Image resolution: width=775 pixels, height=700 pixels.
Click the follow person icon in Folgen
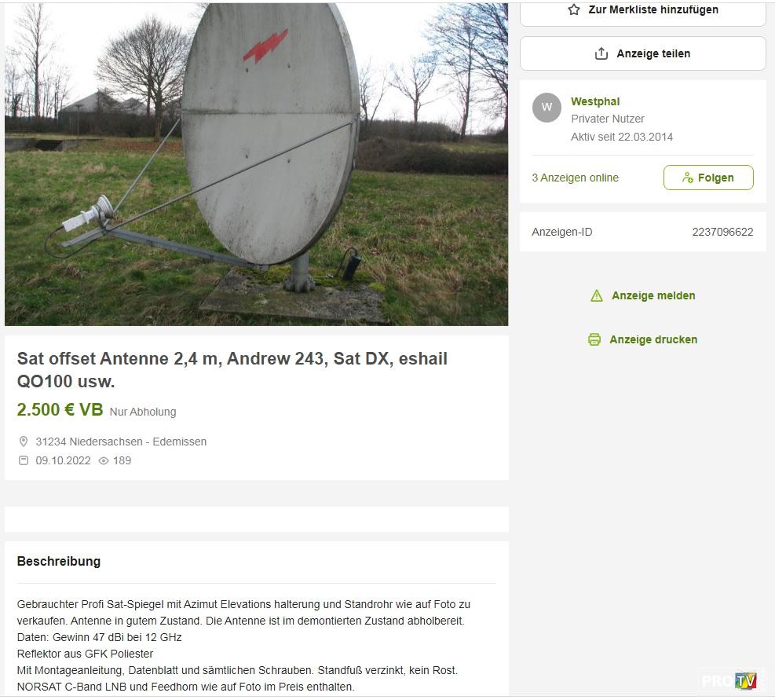pyautogui.click(x=687, y=178)
